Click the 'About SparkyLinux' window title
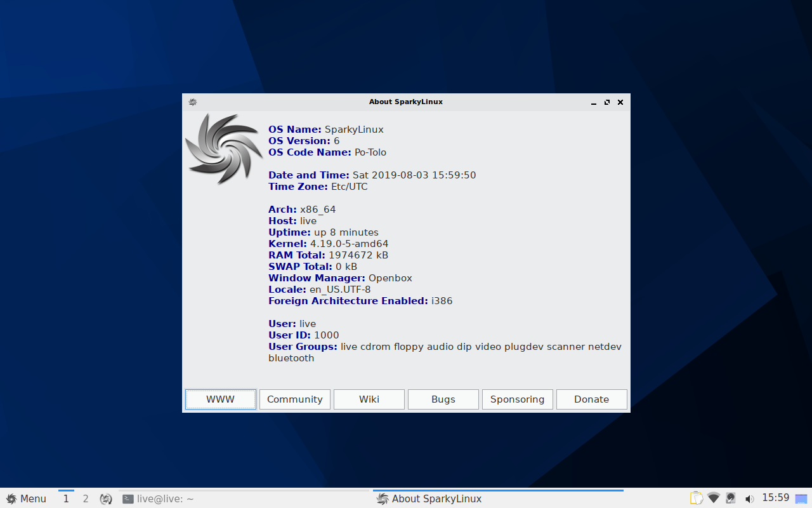This screenshot has height=508, width=812. [x=406, y=102]
